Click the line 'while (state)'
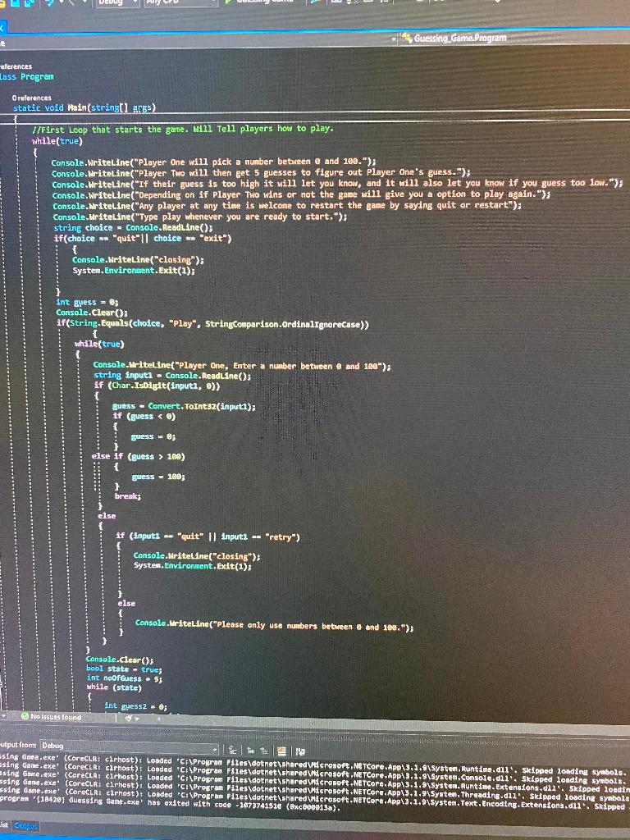 (x=114, y=687)
